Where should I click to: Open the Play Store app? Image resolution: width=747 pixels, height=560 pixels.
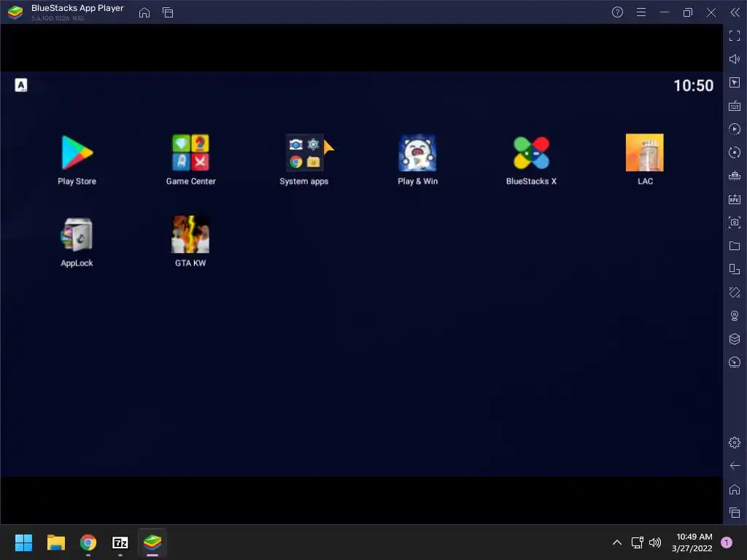77,153
